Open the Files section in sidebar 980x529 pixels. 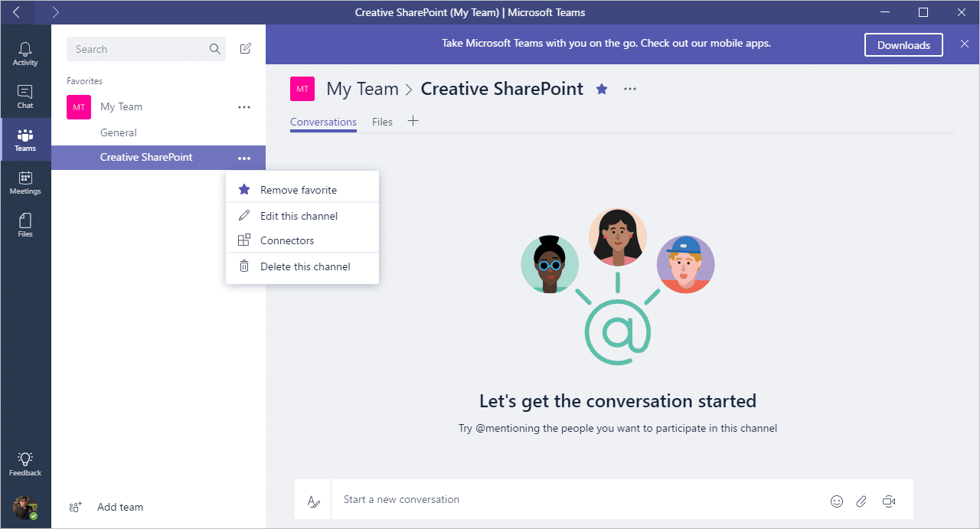pos(25,225)
